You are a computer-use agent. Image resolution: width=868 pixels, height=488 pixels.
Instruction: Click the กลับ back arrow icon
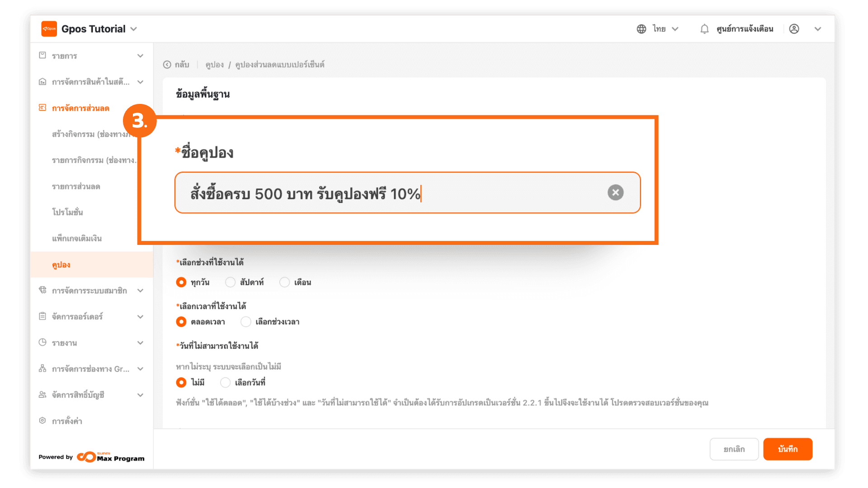pyautogui.click(x=167, y=65)
